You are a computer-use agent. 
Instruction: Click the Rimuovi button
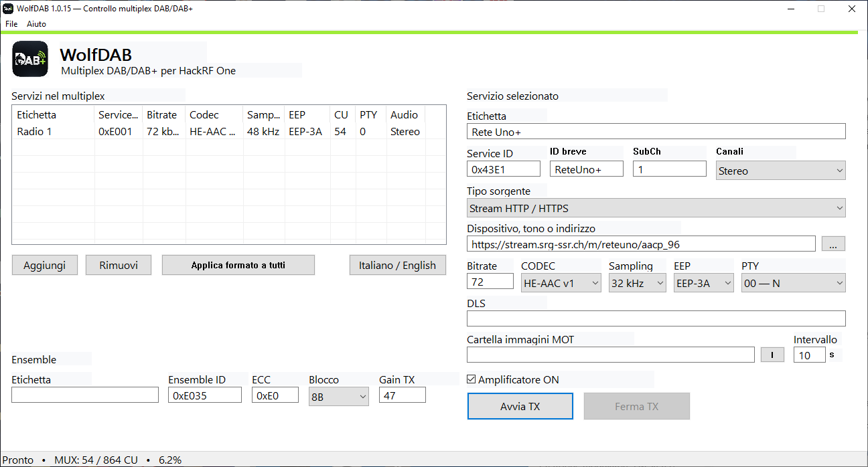[119, 265]
